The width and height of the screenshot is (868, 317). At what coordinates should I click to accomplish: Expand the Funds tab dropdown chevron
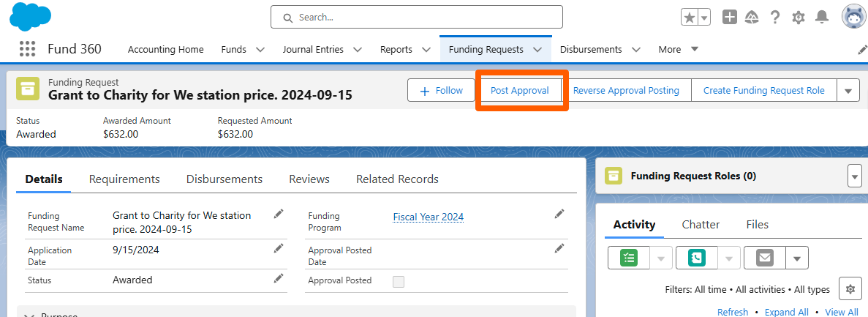point(260,50)
